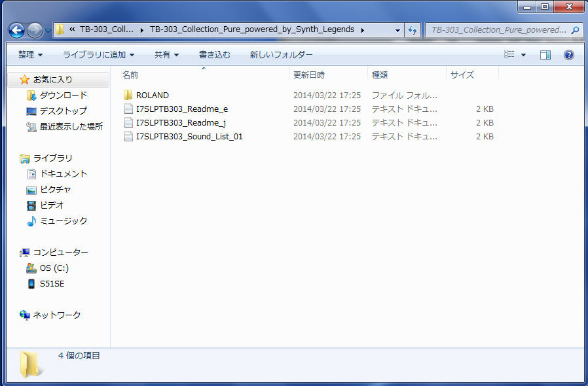The height and width of the screenshot is (386, 588).
Task: Go back with the blue Back arrow
Action: (x=16, y=30)
